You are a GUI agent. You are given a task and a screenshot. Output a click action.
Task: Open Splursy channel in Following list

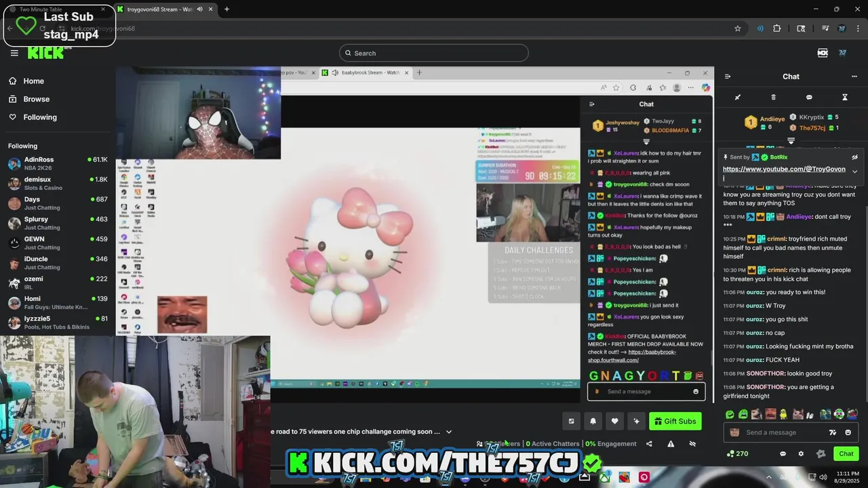[58, 223]
